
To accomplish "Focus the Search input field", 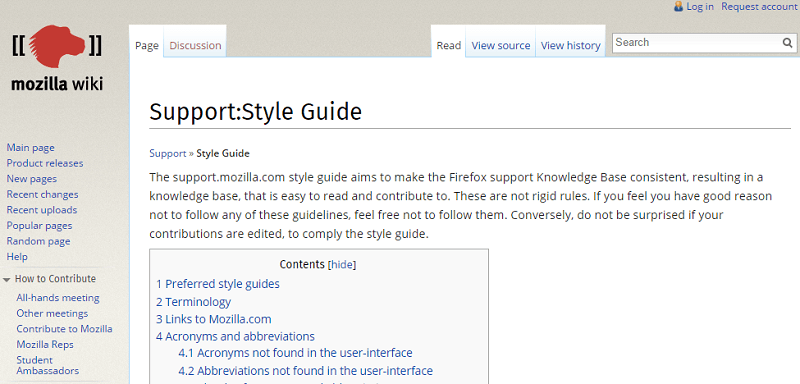I will click(697, 42).
